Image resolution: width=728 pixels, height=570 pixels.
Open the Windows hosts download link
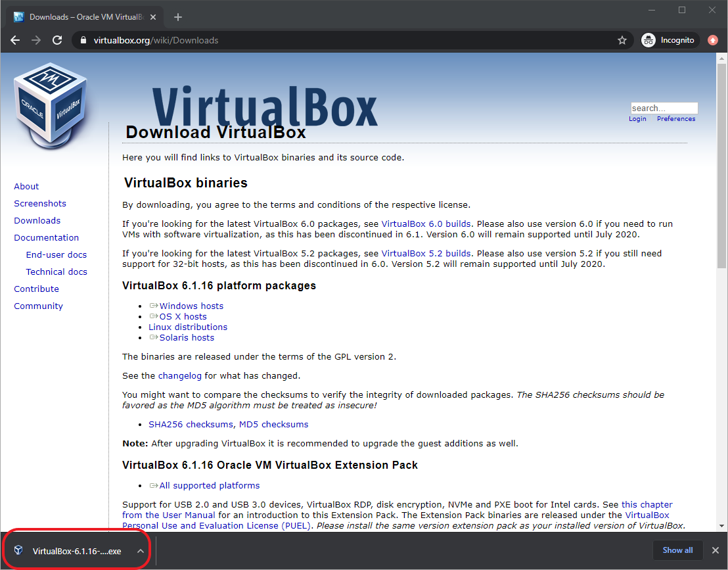(191, 306)
